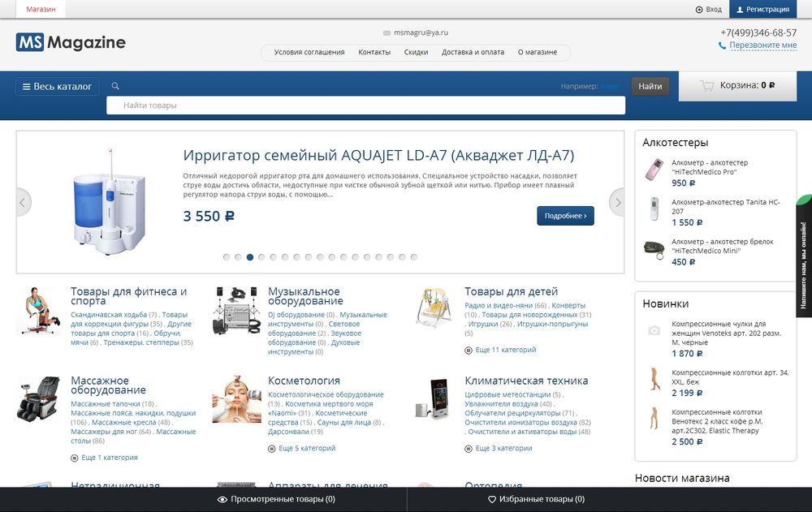Open the Массажные кресла subcategory
This screenshot has width=812, height=512.
pos(123,423)
